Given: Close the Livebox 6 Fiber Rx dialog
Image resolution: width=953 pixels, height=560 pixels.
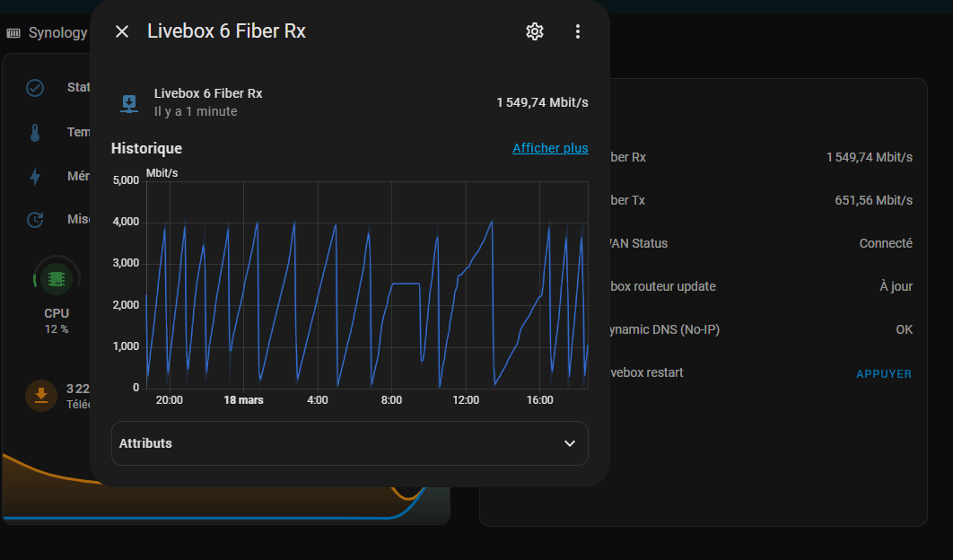Looking at the screenshot, I should point(121,31).
